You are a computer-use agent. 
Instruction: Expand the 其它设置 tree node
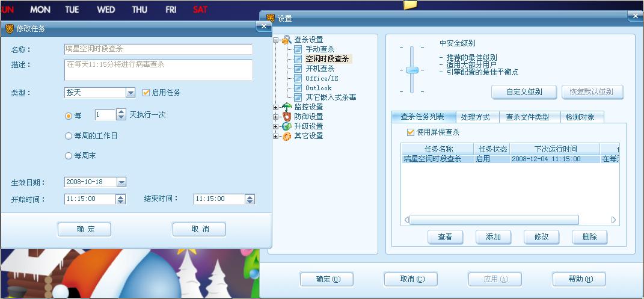click(275, 136)
